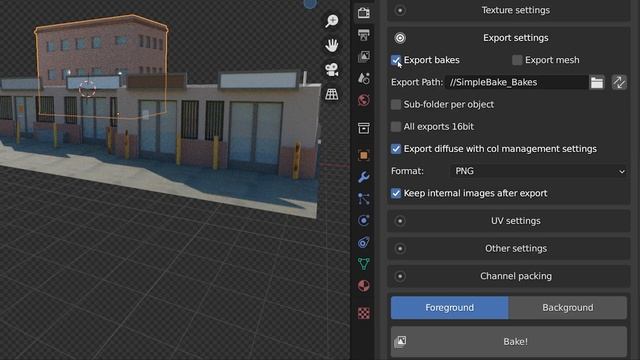Viewport: 640px width, 360px height.
Task: Select Background bake mode
Action: (568, 308)
